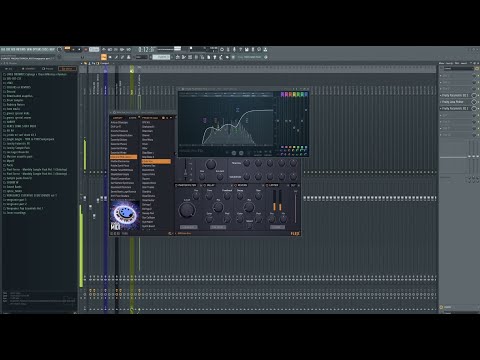Toggle the FLEX Delay module power switch
This screenshot has width=480, height=360.
[204, 185]
